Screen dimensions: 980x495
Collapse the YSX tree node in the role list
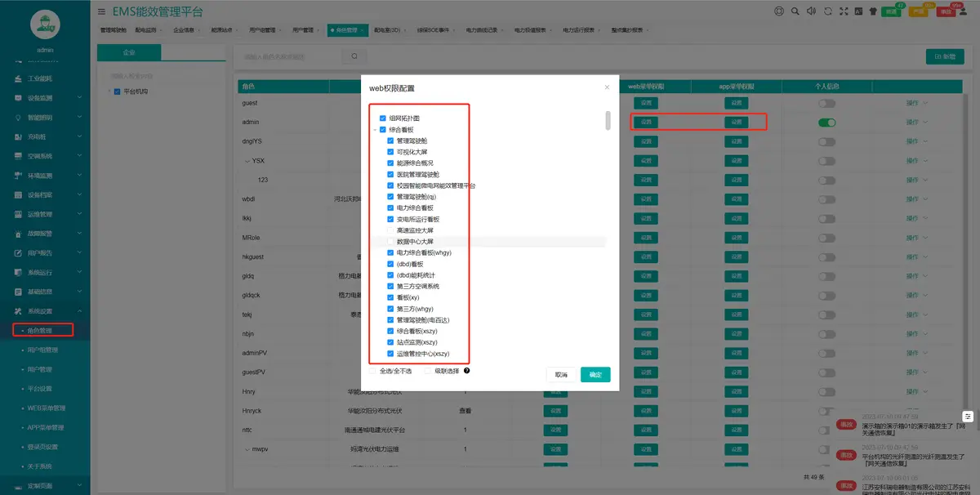tap(247, 160)
